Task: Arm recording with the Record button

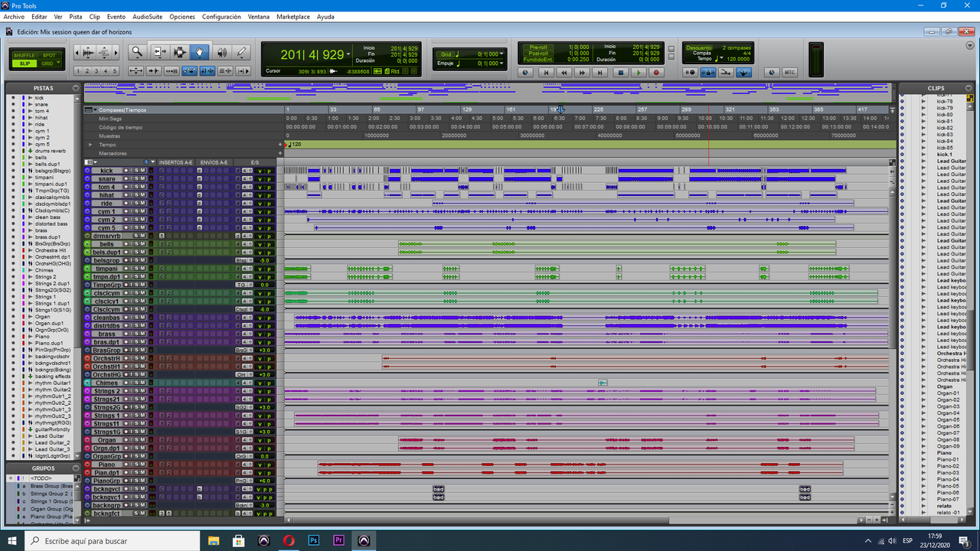Action: tap(657, 73)
